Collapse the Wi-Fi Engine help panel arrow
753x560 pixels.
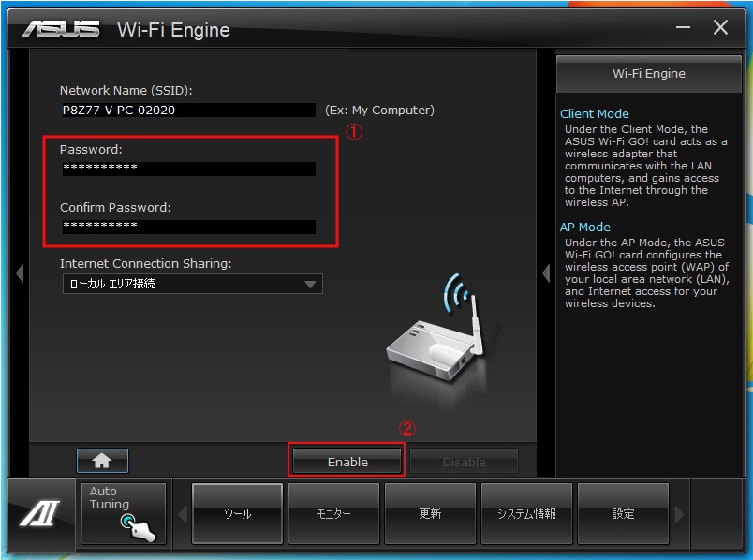pos(546,273)
